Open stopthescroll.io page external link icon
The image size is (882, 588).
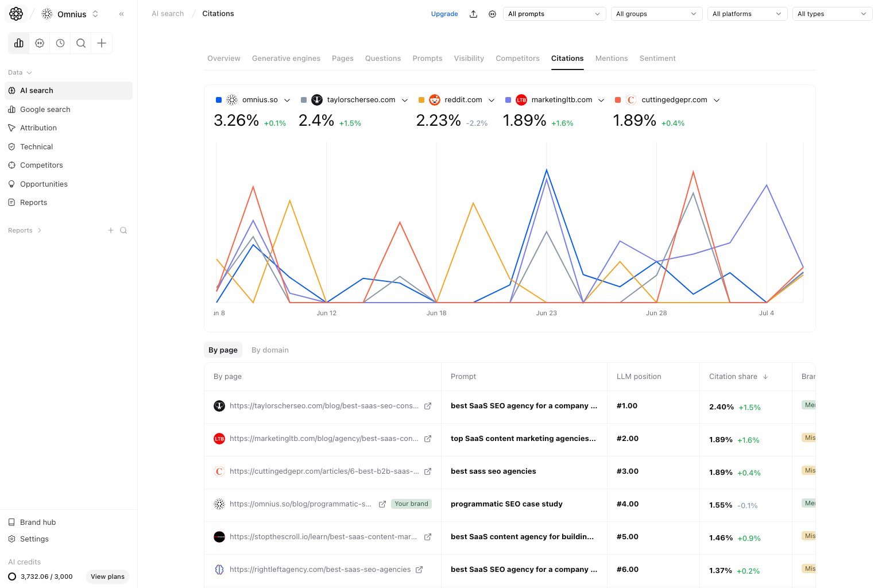(x=428, y=537)
